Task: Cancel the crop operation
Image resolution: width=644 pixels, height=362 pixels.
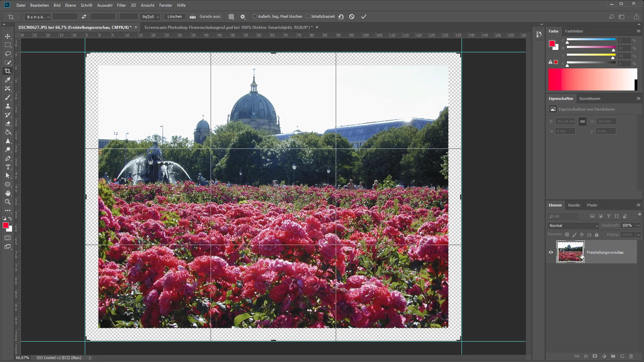Action: click(x=352, y=17)
